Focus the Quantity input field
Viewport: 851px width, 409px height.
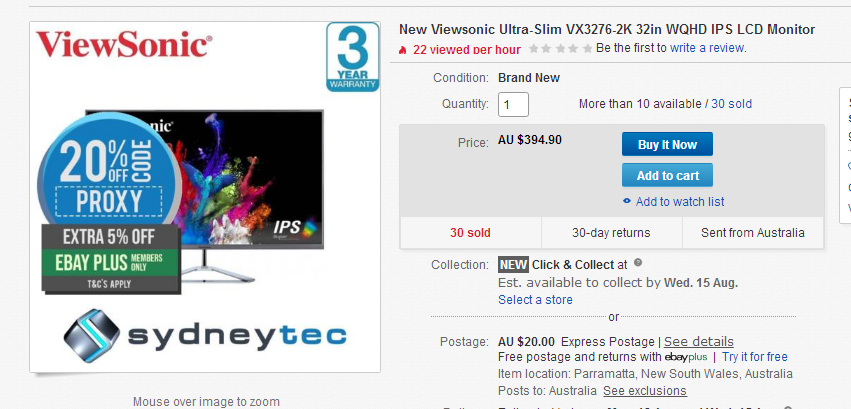pyautogui.click(x=513, y=104)
